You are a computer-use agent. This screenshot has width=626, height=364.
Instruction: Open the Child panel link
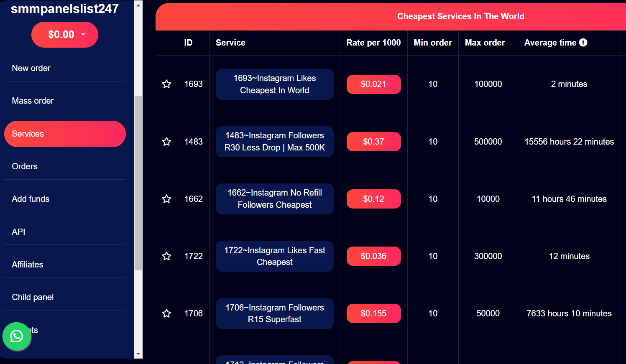pyautogui.click(x=33, y=297)
